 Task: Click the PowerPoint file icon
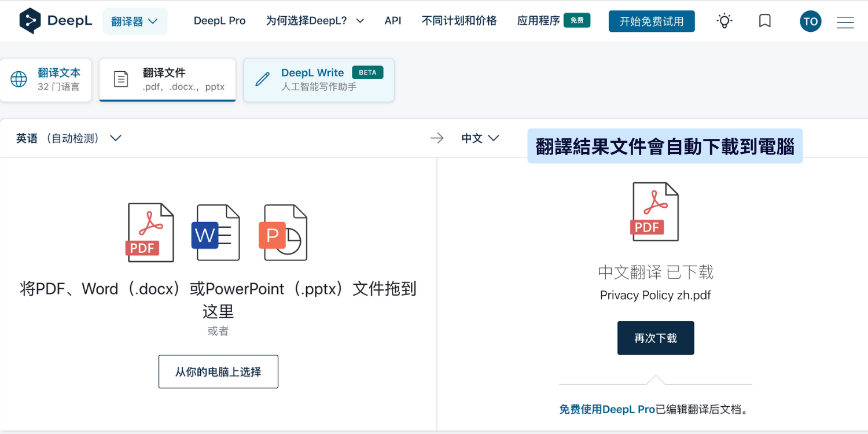click(x=283, y=232)
